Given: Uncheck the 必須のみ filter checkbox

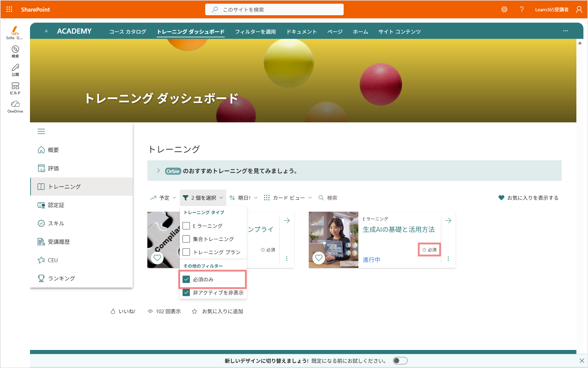Looking at the screenshot, I should tap(186, 279).
